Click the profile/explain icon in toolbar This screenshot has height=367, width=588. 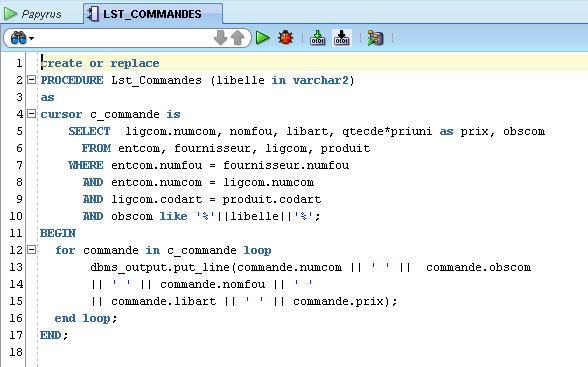tap(375, 38)
